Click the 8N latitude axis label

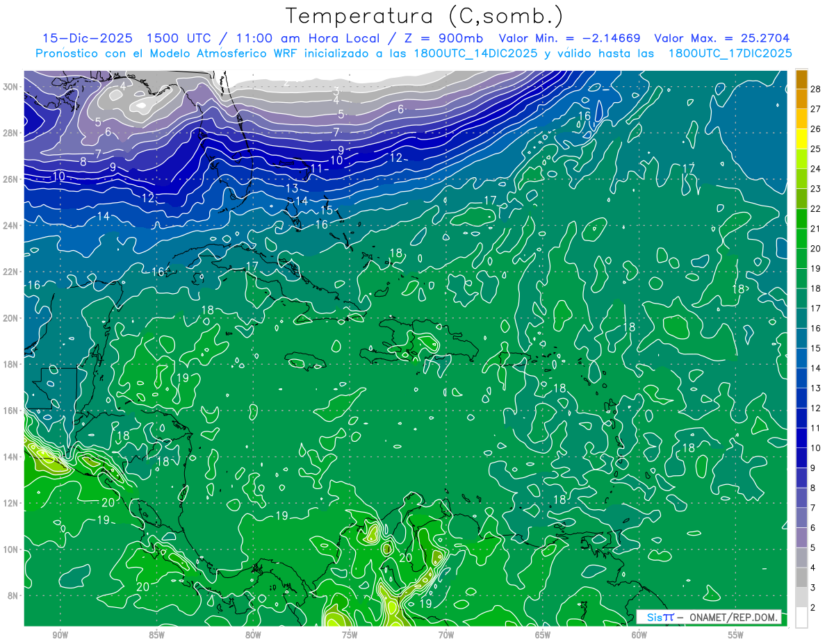tap(13, 596)
